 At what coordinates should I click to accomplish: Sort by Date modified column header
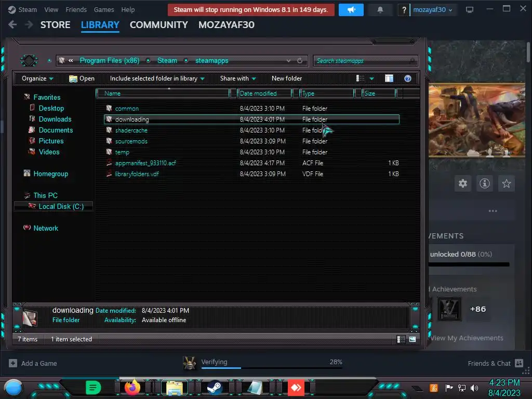pyautogui.click(x=264, y=94)
